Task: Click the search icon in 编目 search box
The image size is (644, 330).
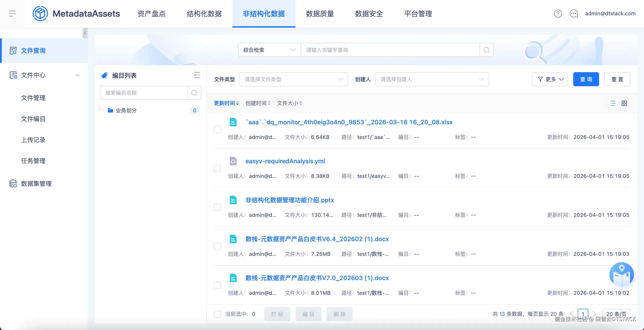Action: pyautogui.click(x=194, y=93)
